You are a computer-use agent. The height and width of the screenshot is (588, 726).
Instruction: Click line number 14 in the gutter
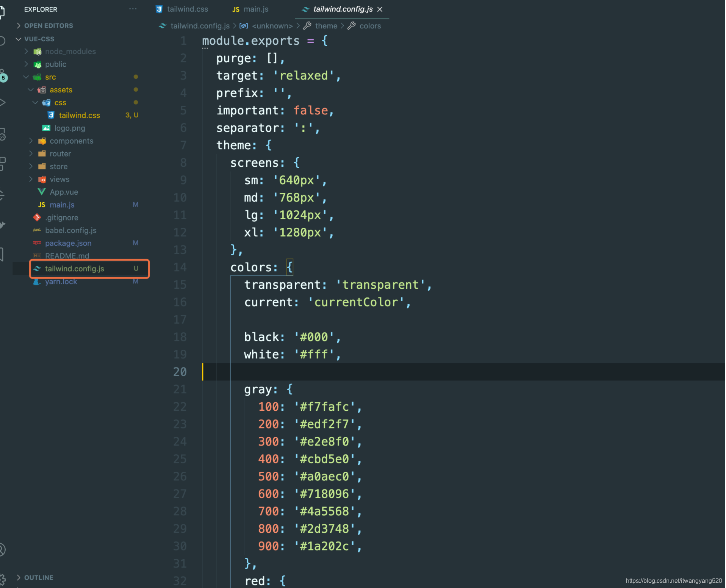pos(180,267)
